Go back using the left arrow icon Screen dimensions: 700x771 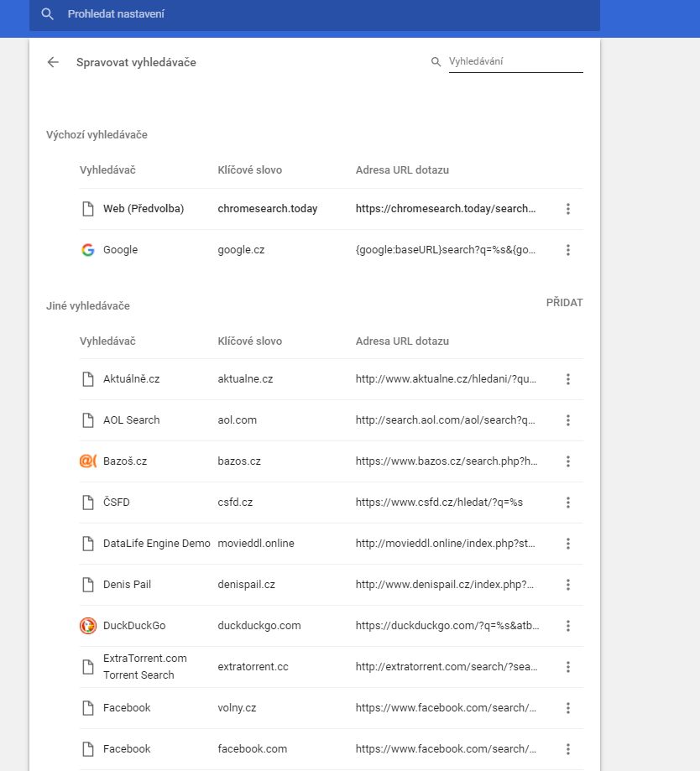pos(53,62)
